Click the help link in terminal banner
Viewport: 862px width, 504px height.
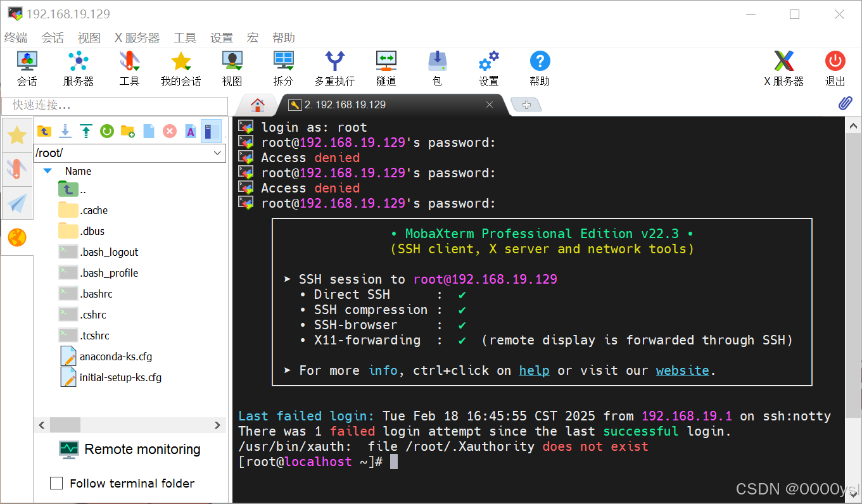(x=535, y=370)
